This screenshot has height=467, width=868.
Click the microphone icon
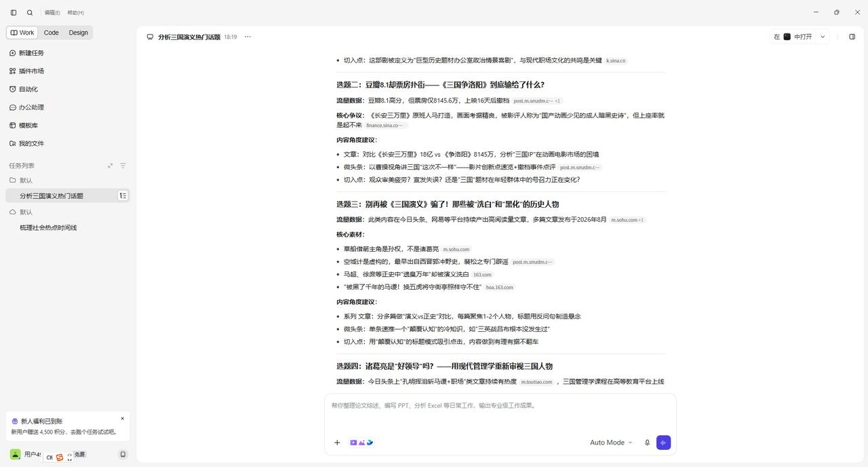pos(647,443)
